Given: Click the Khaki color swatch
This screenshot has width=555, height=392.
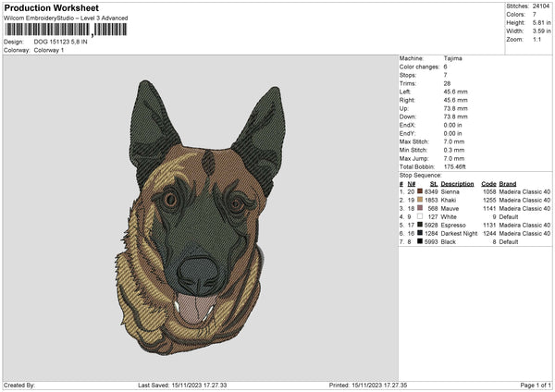Looking at the screenshot, I should click(419, 200).
